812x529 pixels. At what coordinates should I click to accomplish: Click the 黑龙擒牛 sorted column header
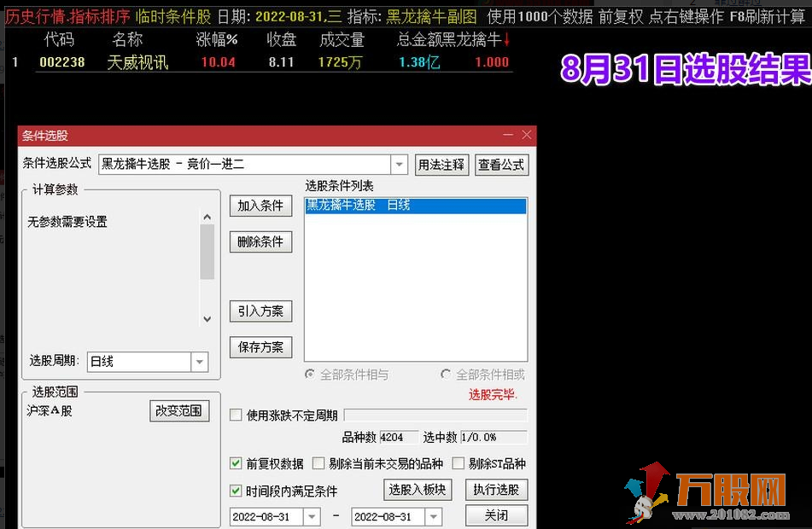click(x=476, y=39)
